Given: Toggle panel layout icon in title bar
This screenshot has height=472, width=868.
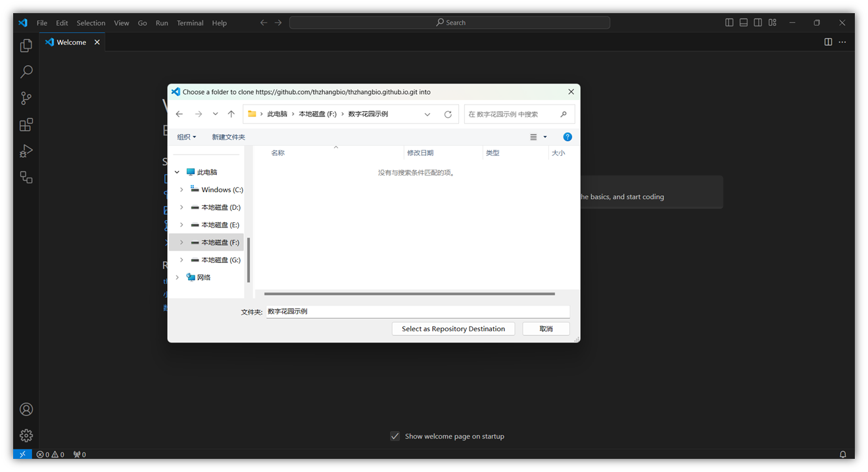Looking at the screenshot, I should (744, 22).
